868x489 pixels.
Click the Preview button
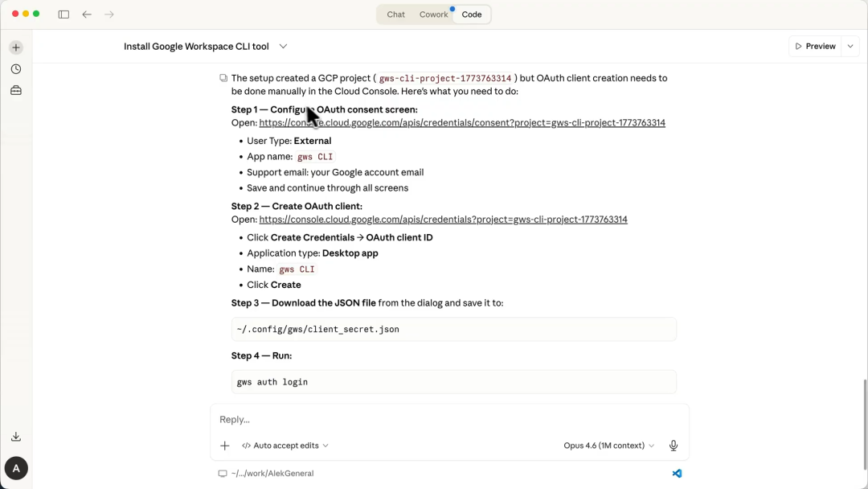tap(816, 47)
